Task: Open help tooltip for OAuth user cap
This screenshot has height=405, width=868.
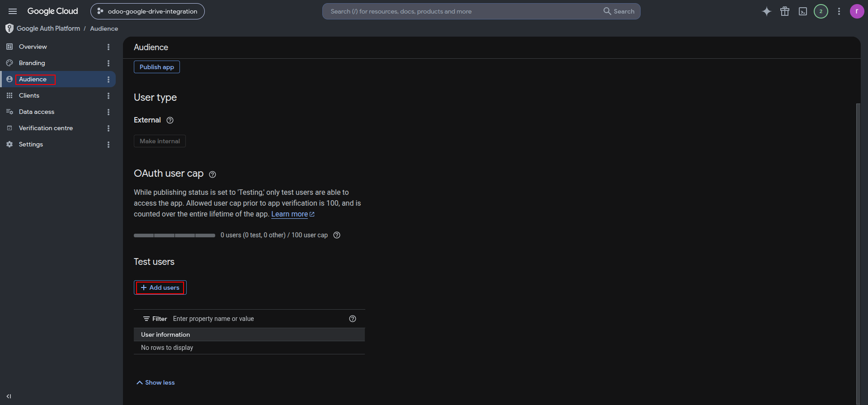Action: click(212, 174)
